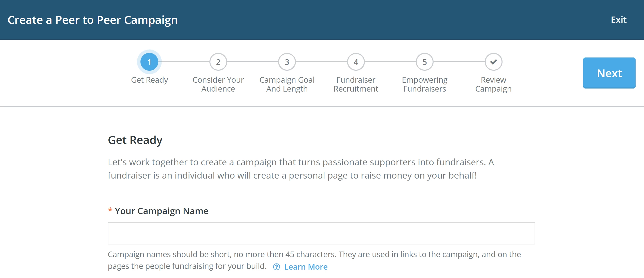
Task: Click the question mark help icon
Action: tap(277, 267)
